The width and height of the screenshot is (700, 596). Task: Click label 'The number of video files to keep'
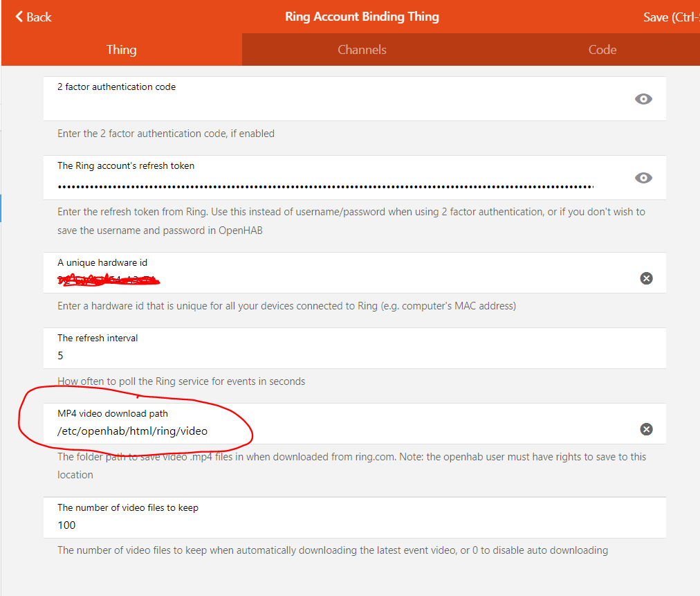point(128,508)
